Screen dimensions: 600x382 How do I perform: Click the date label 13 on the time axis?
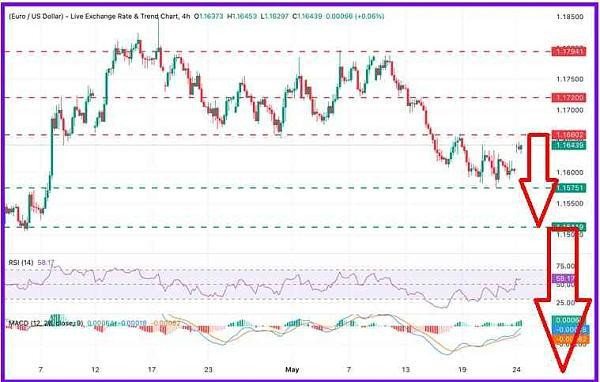406,370
